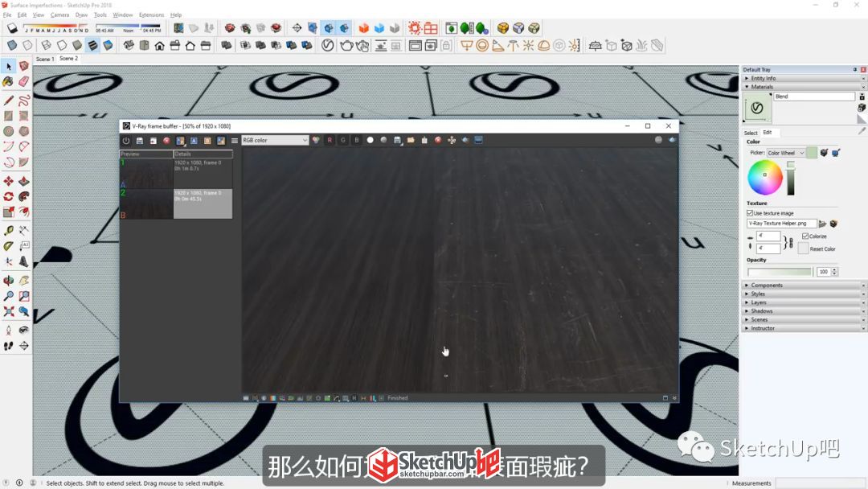
Task: Open the V-Ray Asset Editor icon
Action: [x=328, y=45]
